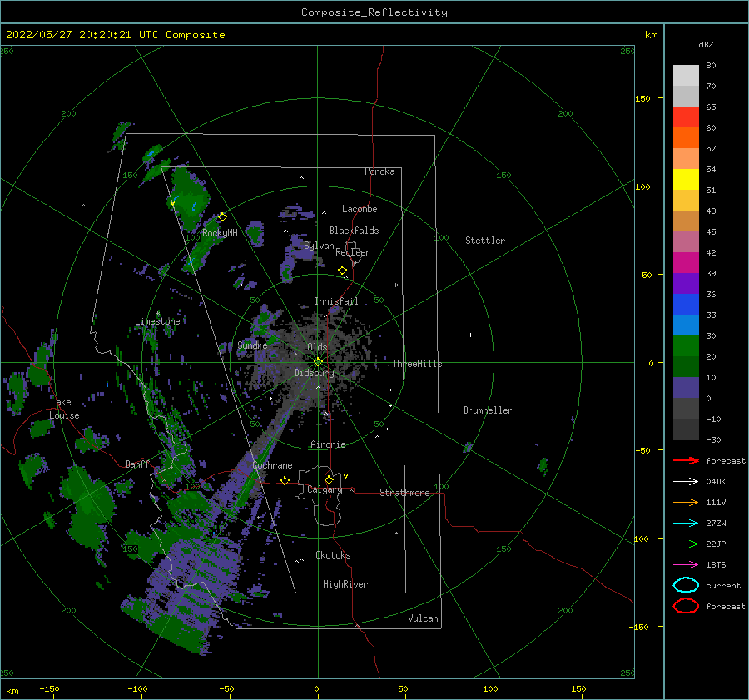Click the HighRiver label
The image size is (749, 700).
click(x=345, y=584)
